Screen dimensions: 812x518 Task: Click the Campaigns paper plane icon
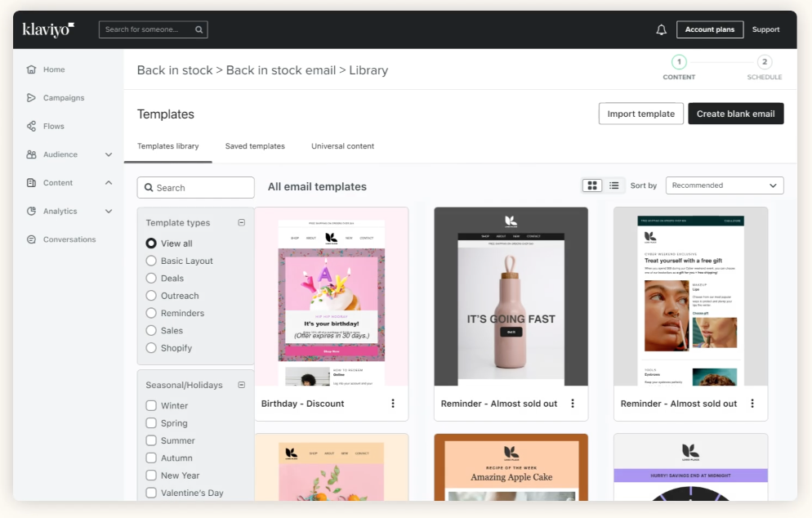pyautogui.click(x=32, y=97)
